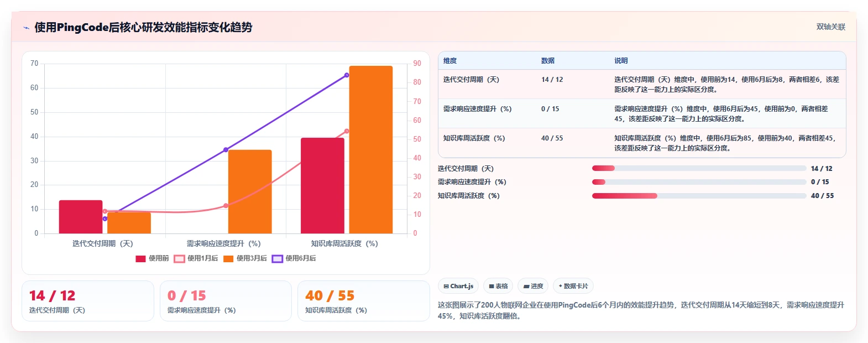Image resolution: width=868 pixels, height=343 pixels.
Task: Click the left axis tick label 70
Action: (34, 64)
